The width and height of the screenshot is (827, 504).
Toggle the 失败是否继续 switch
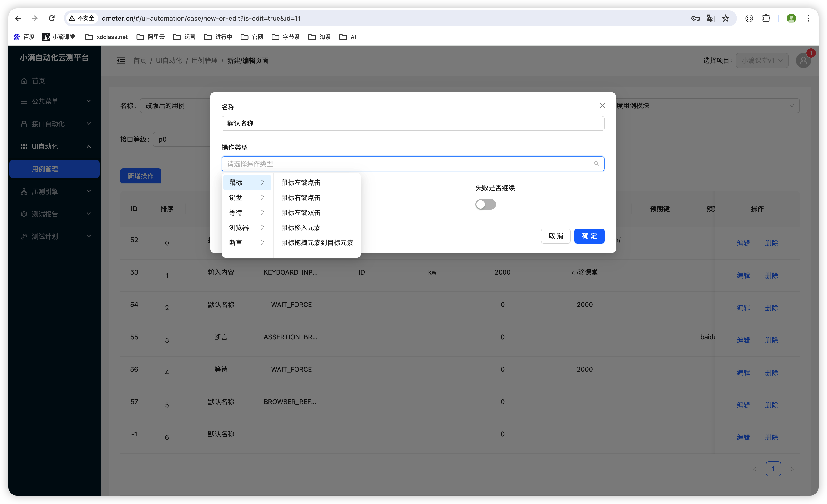pyautogui.click(x=485, y=204)
